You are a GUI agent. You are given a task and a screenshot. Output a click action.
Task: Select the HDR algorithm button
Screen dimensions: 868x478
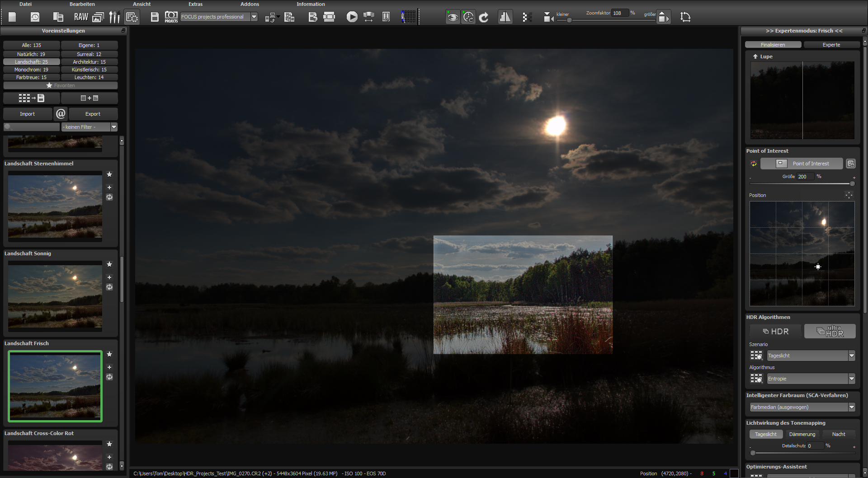pos(775,331)
